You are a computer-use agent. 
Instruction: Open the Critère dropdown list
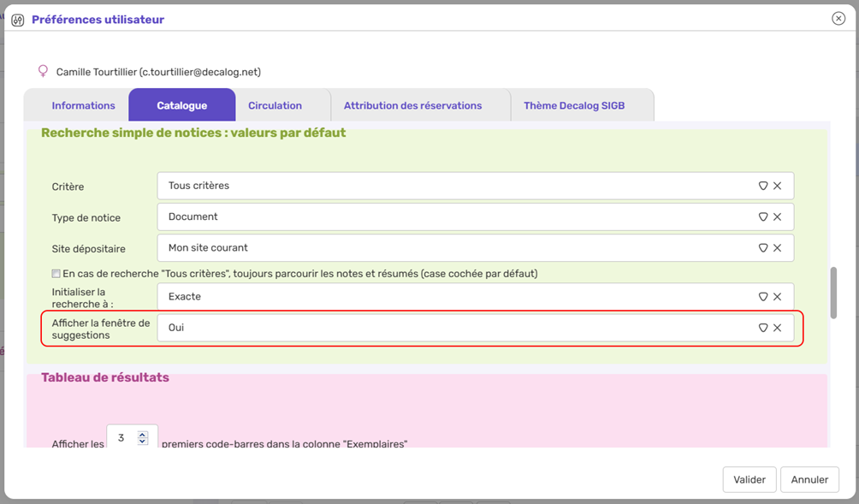pos(762,186)
